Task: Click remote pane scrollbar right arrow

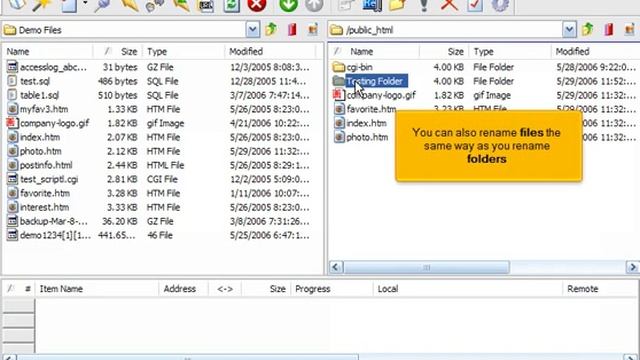Action: click(x=633, y=267)
